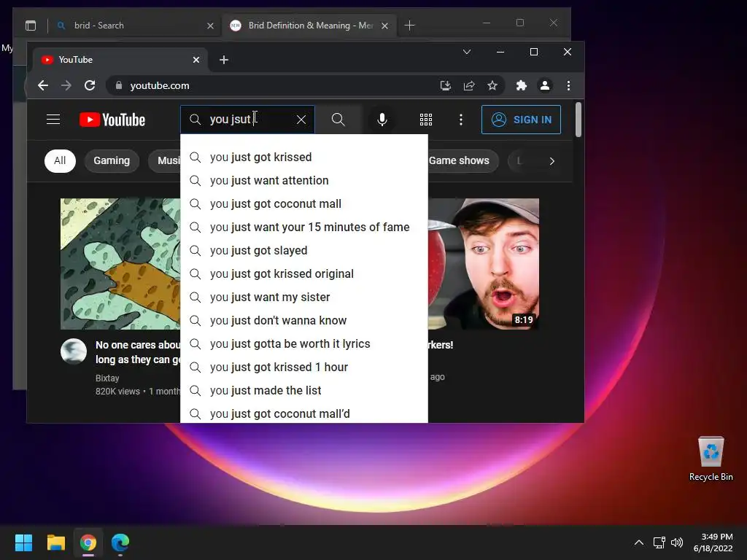
Task: Reload the YouTube page
Action: tap(90, 86)
